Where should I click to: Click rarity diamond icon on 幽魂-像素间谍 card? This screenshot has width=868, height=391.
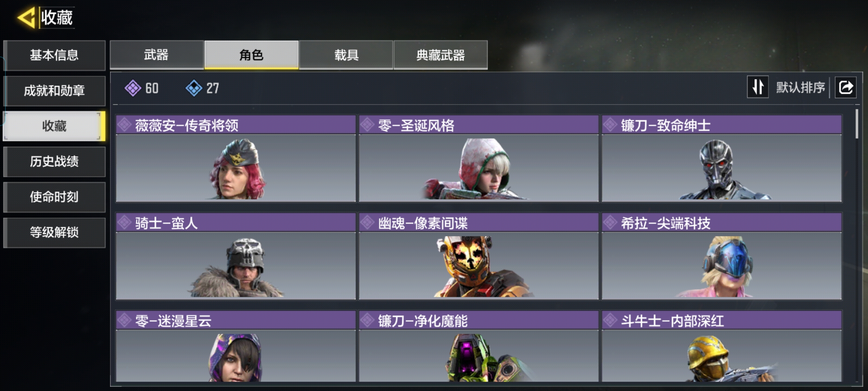tap(367, 223)
